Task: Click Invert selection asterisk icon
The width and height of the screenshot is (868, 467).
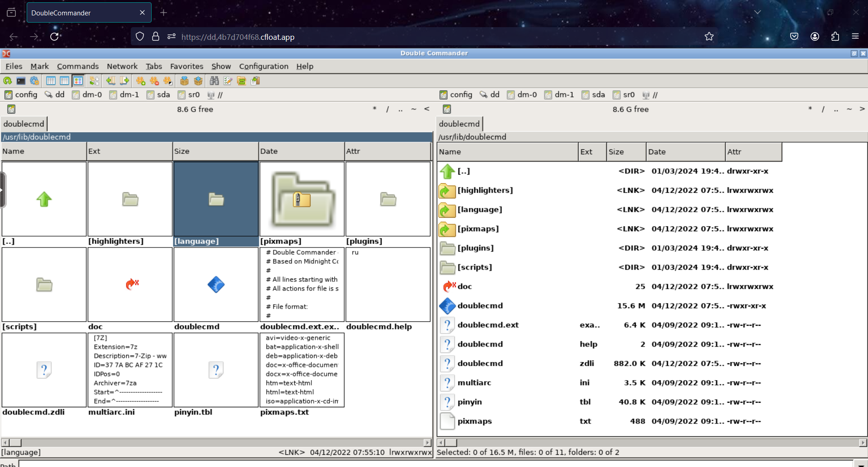Action: point(167,81)
